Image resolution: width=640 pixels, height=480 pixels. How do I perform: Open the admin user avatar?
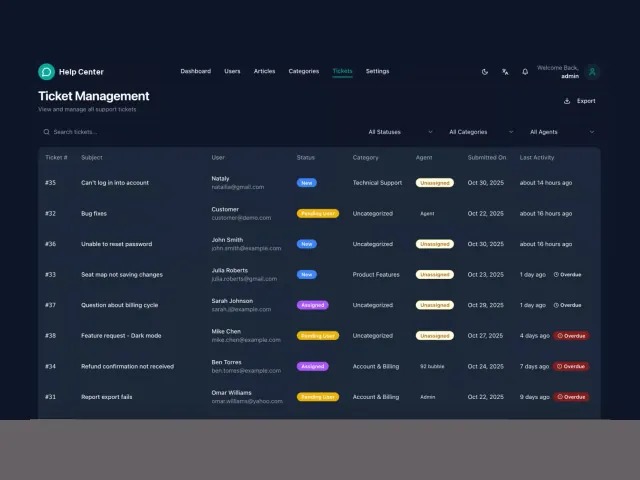point(592,72)
